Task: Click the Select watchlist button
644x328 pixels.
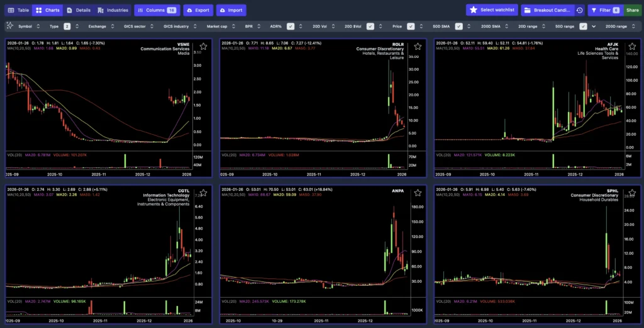Action: pos(492,10)
